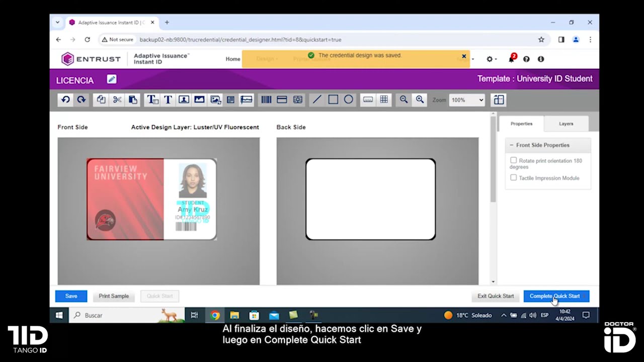Viewport: 644px width, 362px height.
Task: Add a plain text element
Action: [x=168, y=100]
